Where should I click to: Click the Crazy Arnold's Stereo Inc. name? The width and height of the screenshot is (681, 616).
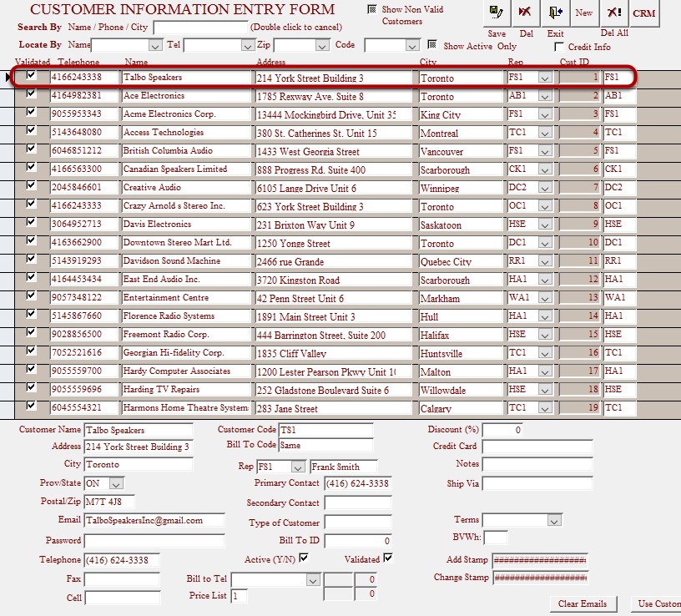coord(186,206)
